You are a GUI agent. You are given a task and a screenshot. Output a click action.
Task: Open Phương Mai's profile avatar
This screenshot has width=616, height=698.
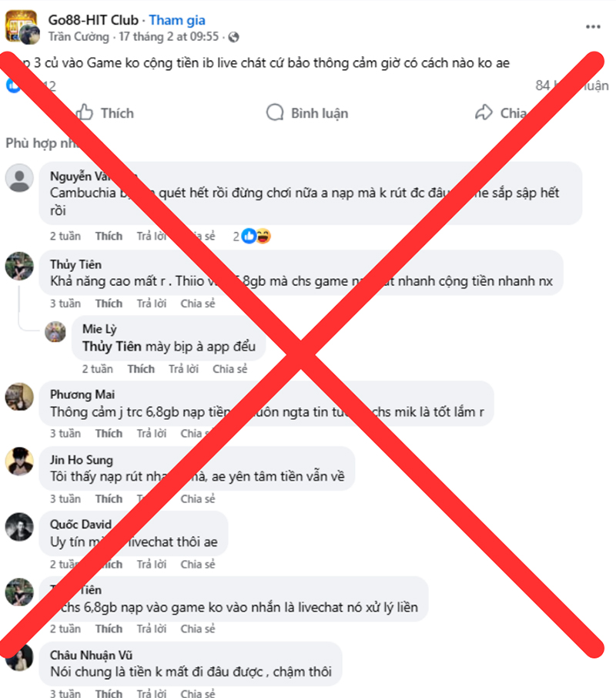point(19,396)
